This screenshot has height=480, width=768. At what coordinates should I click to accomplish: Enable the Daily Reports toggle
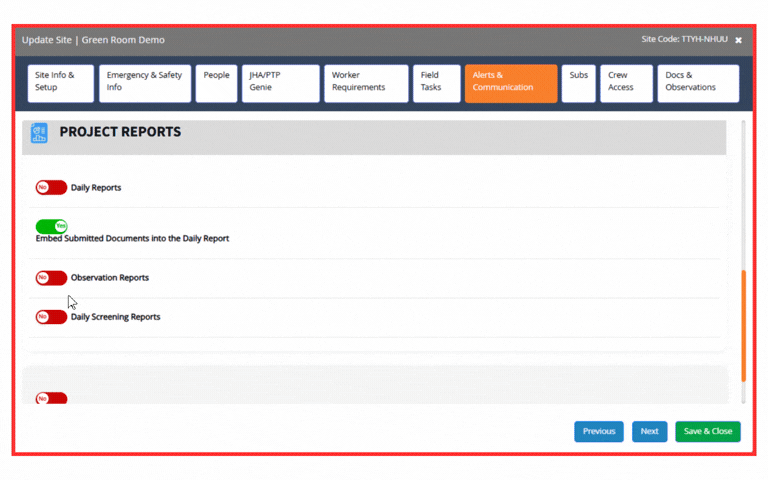[x=51, y=188]
